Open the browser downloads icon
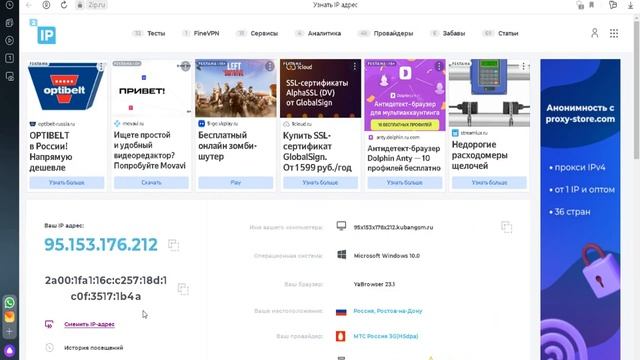This screenshot has height=360, width=640. pyautogui.click(x=630, y=5)
